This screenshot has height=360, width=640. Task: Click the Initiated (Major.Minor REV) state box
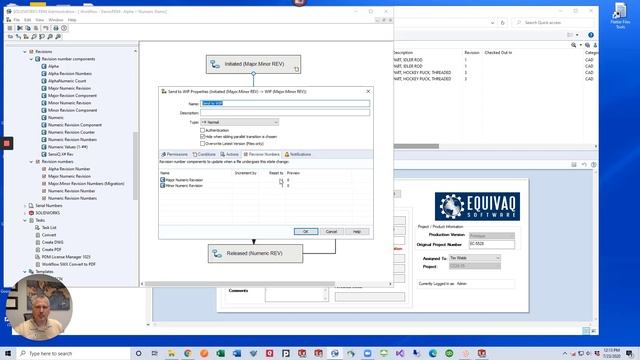click(253, 64)
